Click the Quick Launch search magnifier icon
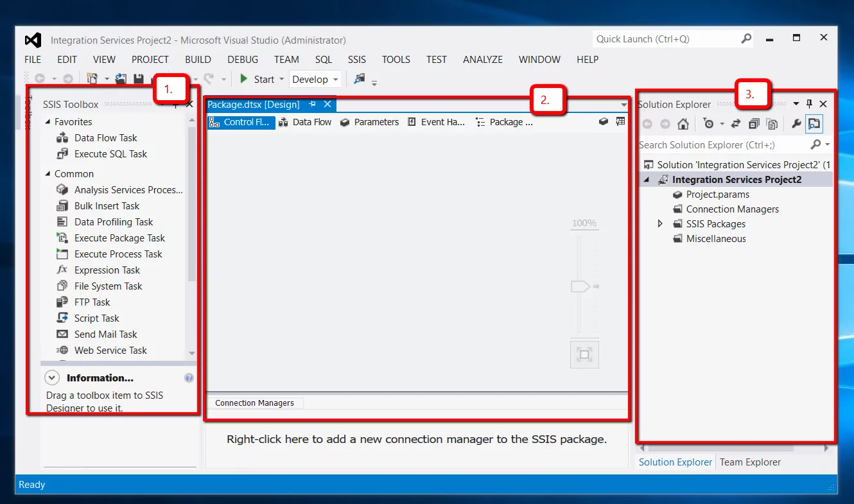Screen dimensions: 854x504 tap(746, 39)
